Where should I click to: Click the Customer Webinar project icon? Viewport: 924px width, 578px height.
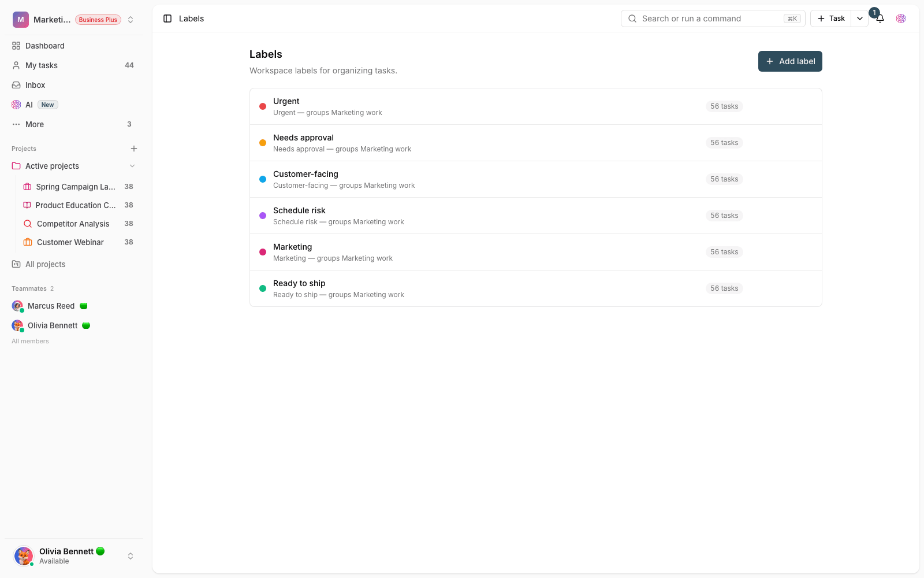(28, 242)
